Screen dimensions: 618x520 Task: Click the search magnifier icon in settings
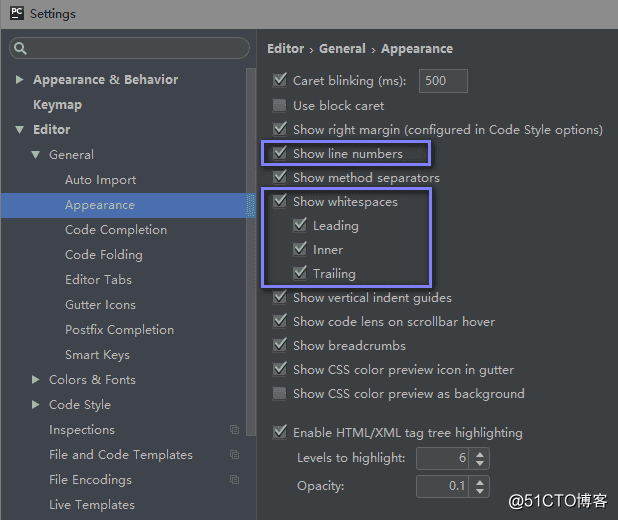coord(20,48)
